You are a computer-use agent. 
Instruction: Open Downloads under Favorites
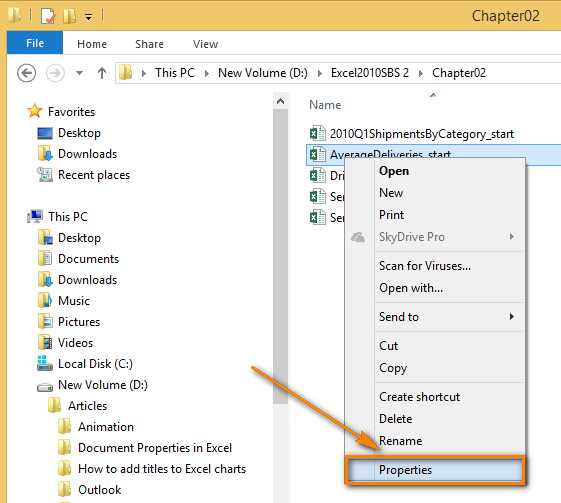pyautogui.click(x=87, y=154)
